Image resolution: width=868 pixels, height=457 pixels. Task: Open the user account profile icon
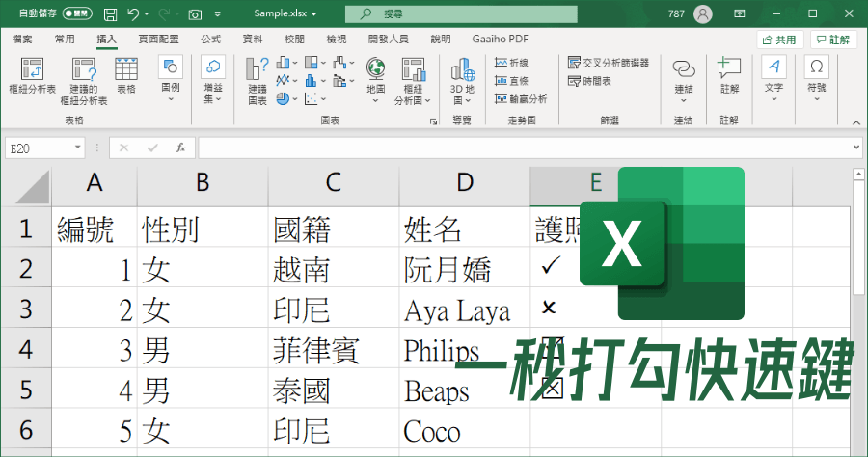click(x=702, y=13)
